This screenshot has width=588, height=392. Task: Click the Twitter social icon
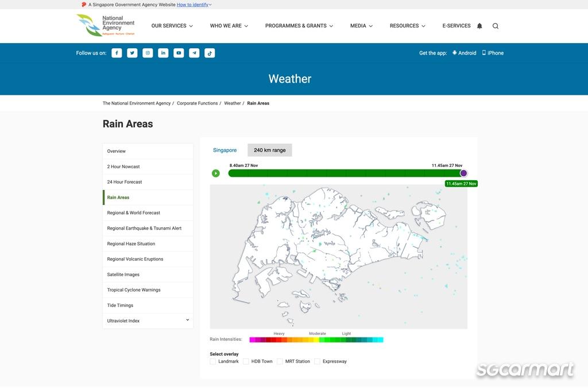(132, 53)
